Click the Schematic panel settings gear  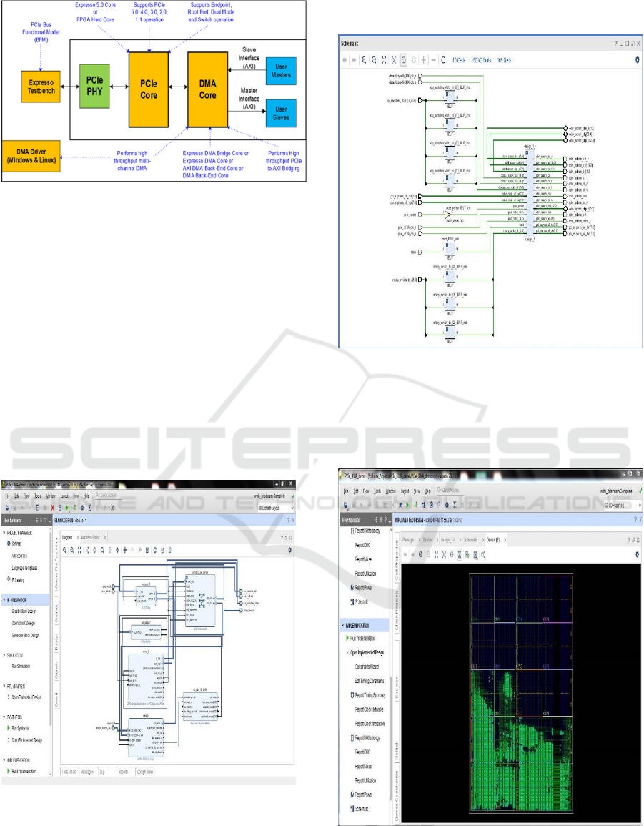coord(637,61)
